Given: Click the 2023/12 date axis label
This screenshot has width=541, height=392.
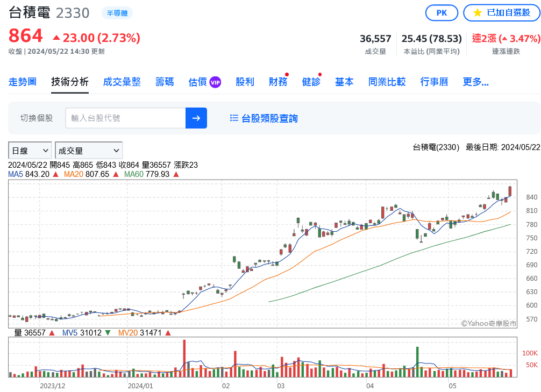Looking at the screenshot, I should 53,386.
